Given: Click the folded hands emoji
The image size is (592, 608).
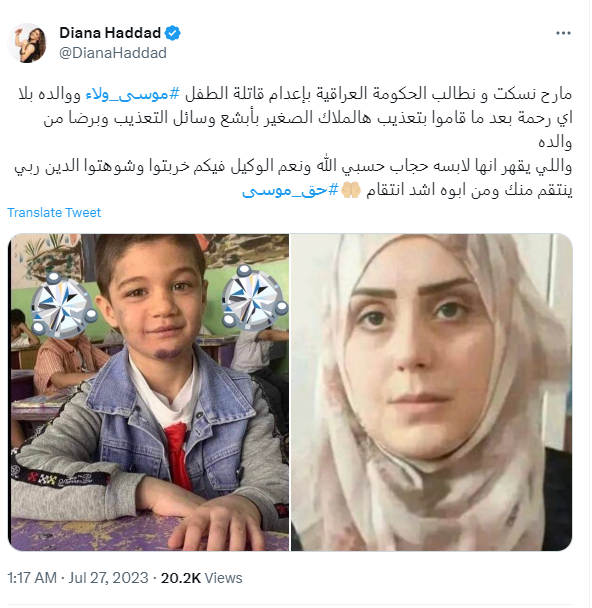Looking at the screenshot, I should pos(350,190).
